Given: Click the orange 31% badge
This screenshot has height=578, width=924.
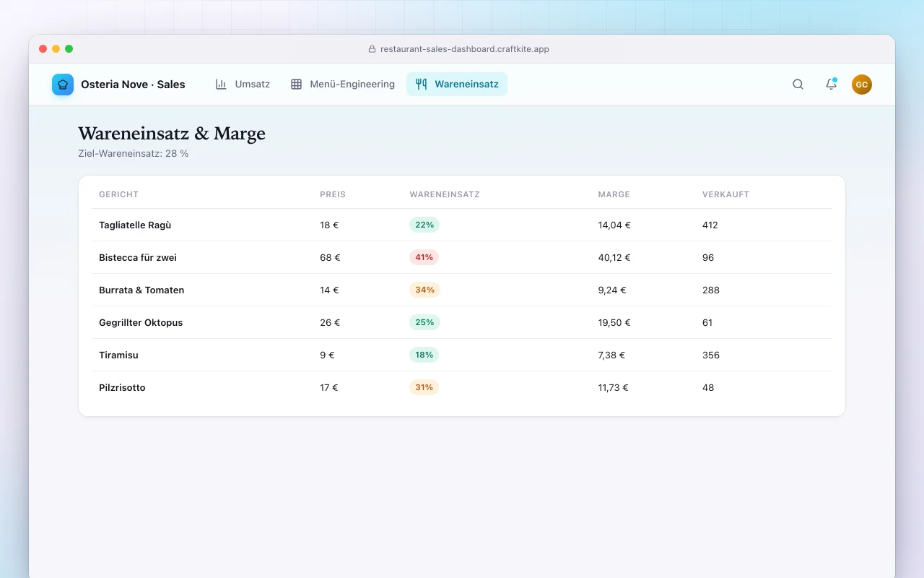Looking at the screenshot, I should click(424, 387).
